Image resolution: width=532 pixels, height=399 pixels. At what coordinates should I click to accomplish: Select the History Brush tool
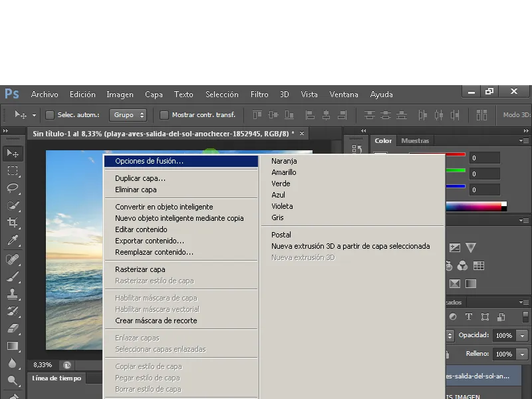pyautogui.click(x=13, y=311)
